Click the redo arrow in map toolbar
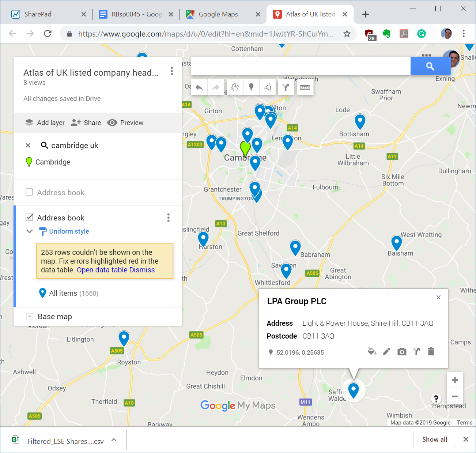The width and height of the screenshot is (476, 453). tap(216, 87)
